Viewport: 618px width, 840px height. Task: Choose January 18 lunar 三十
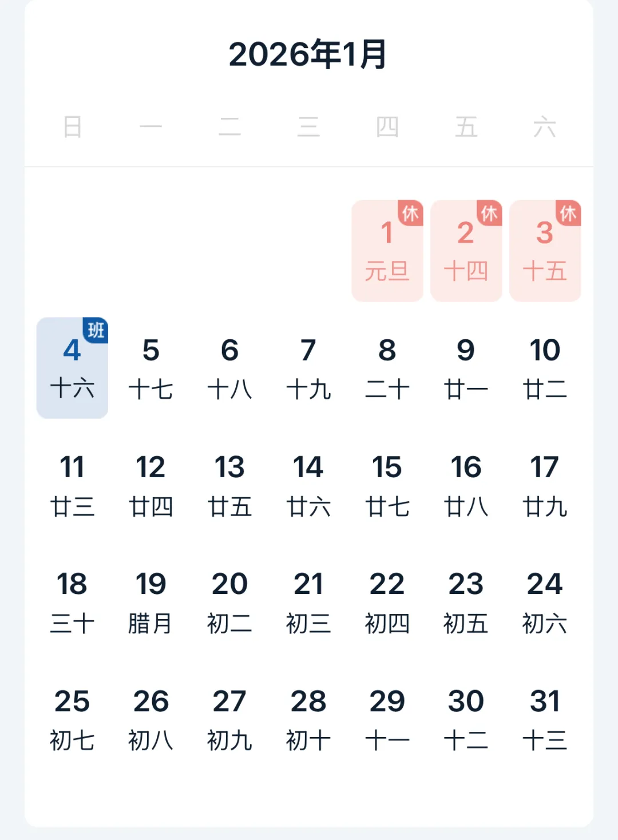point(72,602)
